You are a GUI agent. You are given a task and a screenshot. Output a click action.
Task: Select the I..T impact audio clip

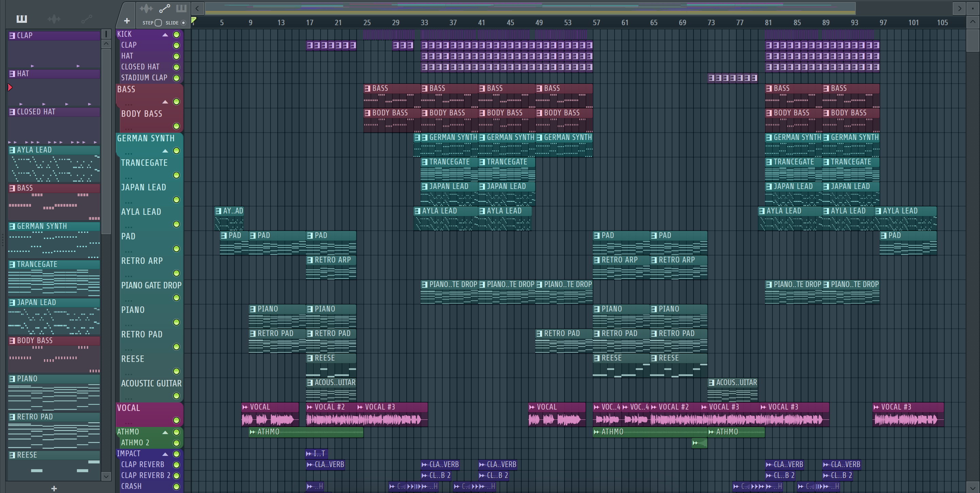click(x=316, y=454)
